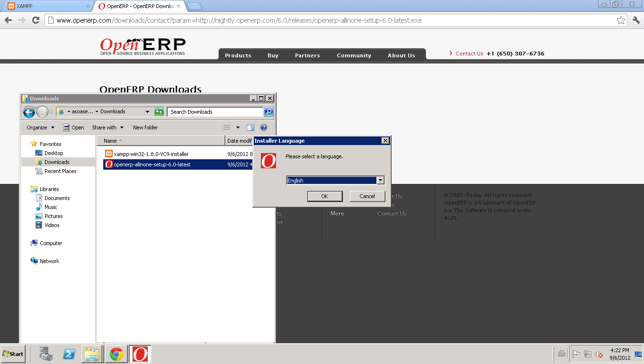
Task: Toggle the preview pane in the Downloads window
Action: click(250, 127)
